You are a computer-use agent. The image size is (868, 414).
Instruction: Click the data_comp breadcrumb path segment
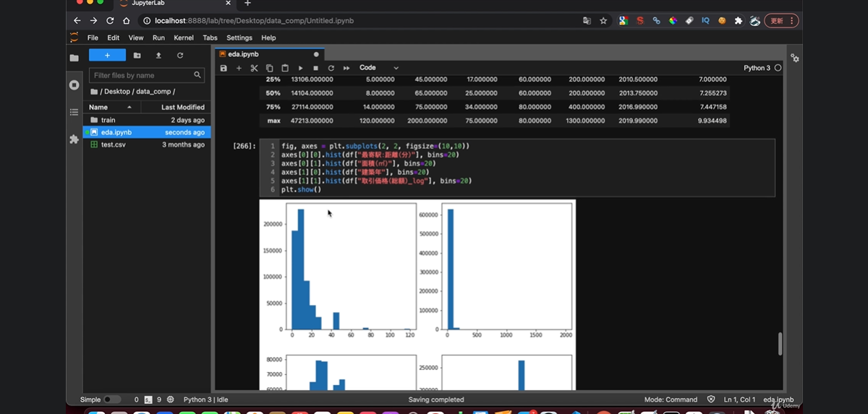[153, 92]
